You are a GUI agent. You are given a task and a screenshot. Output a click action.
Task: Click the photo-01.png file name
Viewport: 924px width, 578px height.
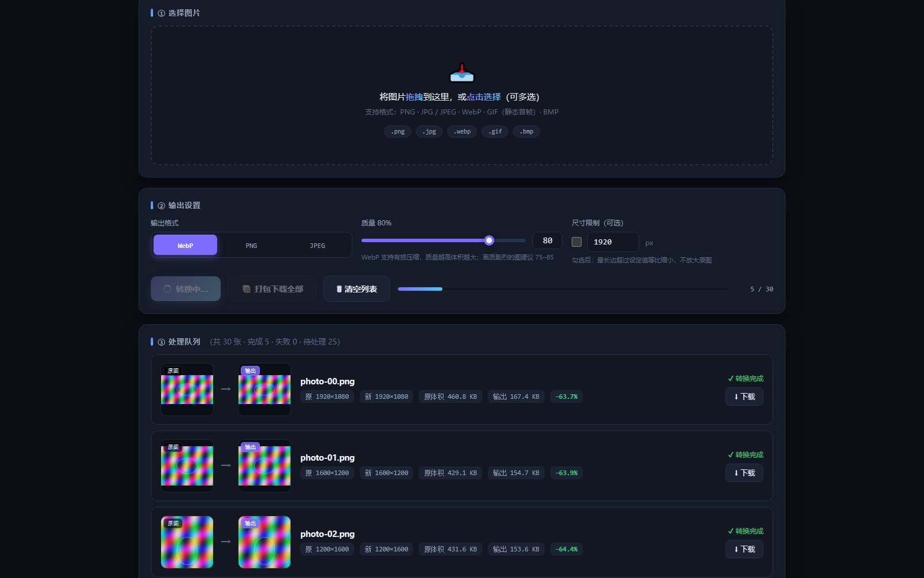pyautogui.click(x=327, y=458)
